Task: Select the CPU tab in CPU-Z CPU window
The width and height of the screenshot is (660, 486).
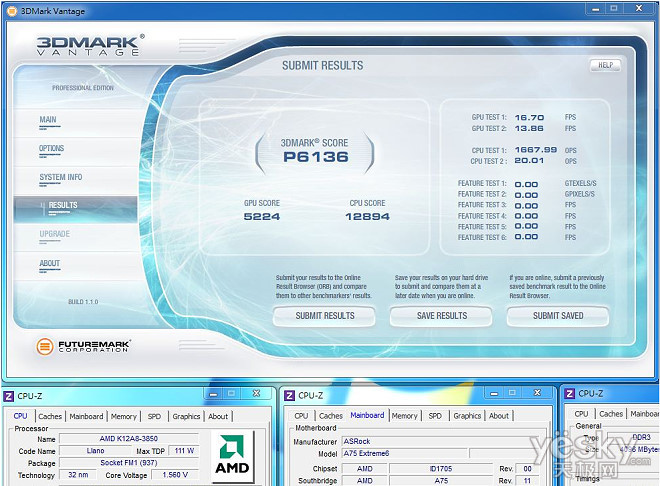Action: (x=20, y=416)
